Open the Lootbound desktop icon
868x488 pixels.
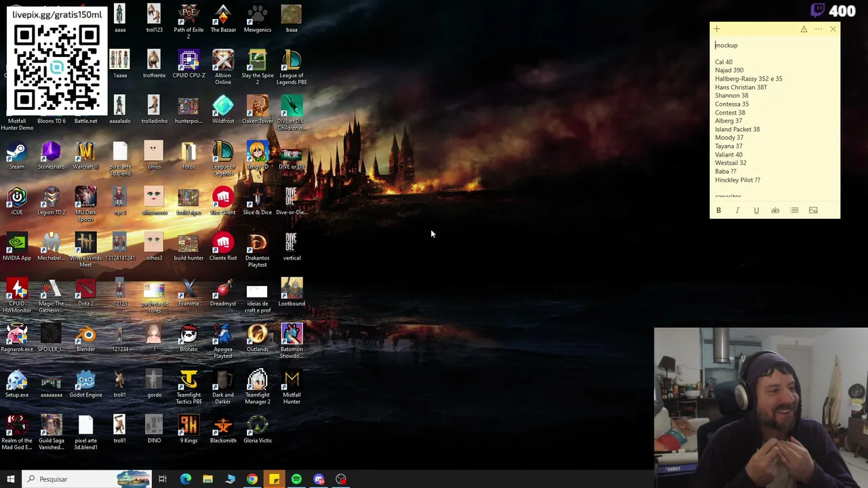click(292, 292)
